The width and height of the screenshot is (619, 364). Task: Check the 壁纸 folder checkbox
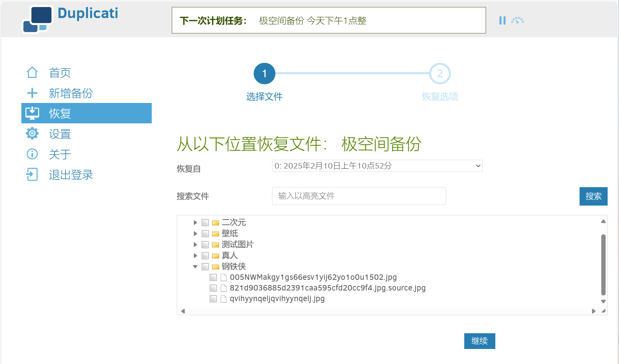coord(205,234)
